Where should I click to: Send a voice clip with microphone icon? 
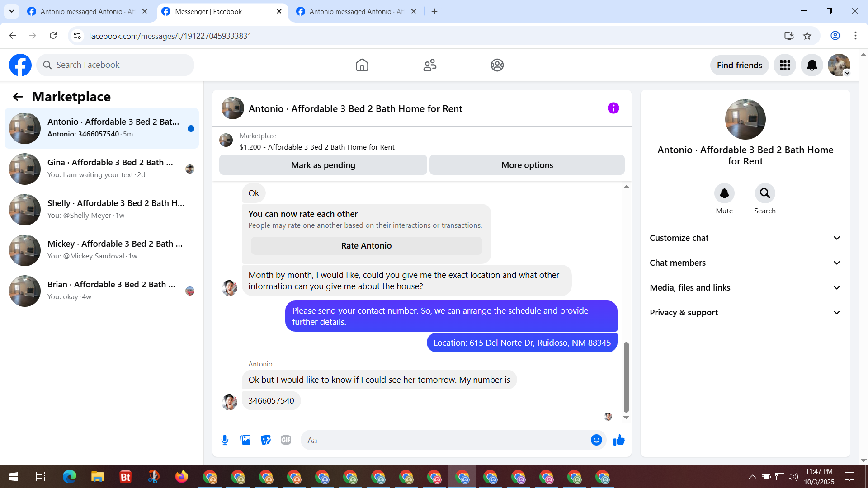coord(225,440)
